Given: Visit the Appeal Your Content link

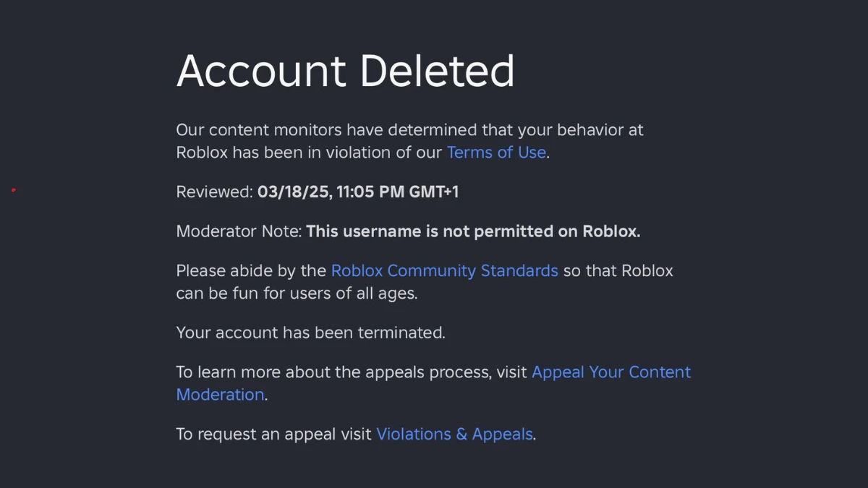Looking at the screenshot, I should click(611, 372).
